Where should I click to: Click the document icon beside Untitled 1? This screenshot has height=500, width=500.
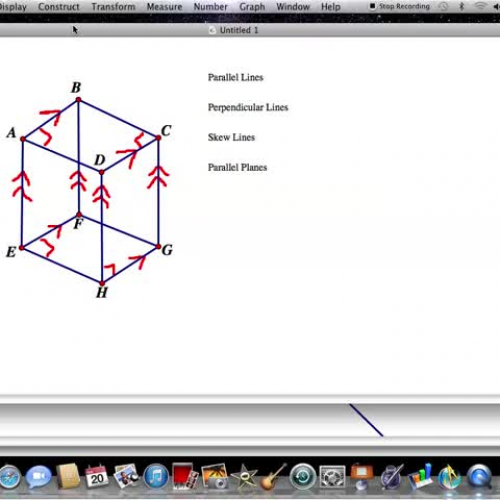pos(212,30)
